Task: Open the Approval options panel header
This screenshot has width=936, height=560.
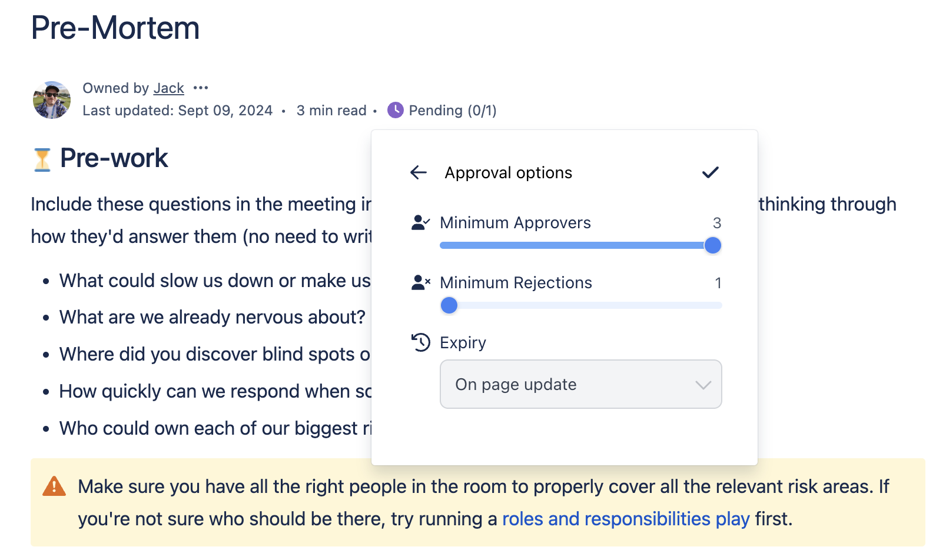Action: point(508,172)
